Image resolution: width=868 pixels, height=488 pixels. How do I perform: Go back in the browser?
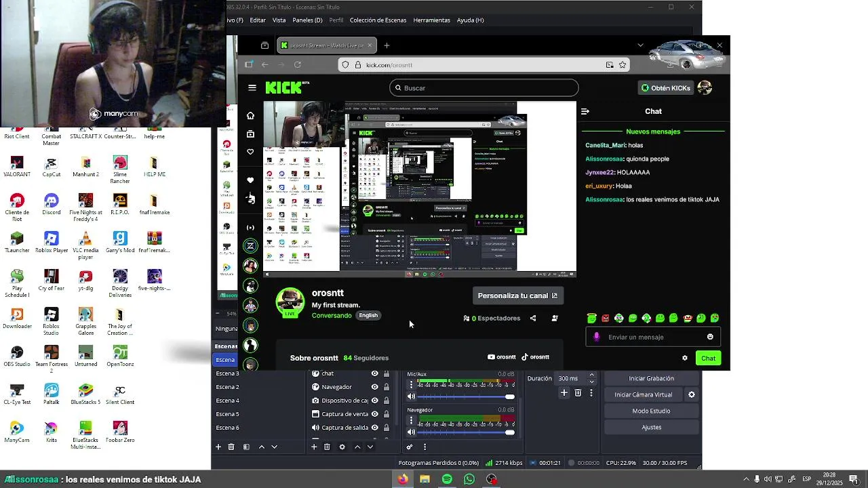tap(265, 65)
